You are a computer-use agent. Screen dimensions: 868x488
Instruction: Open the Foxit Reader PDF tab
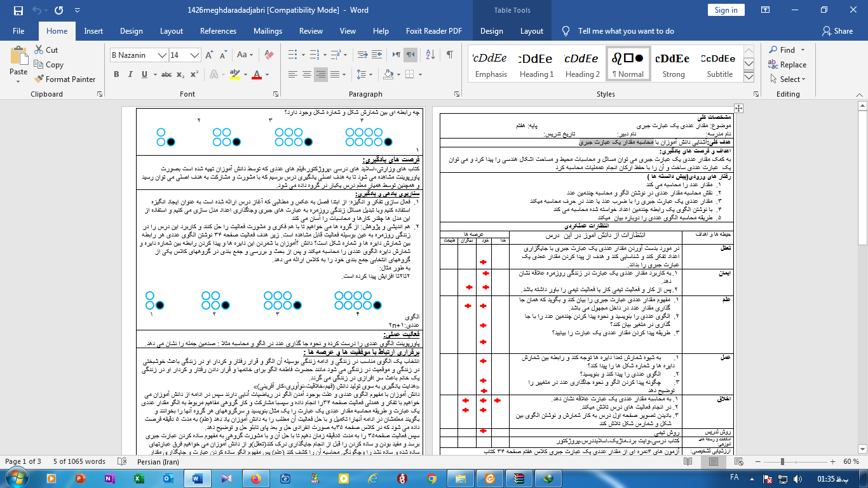[435, 31]
